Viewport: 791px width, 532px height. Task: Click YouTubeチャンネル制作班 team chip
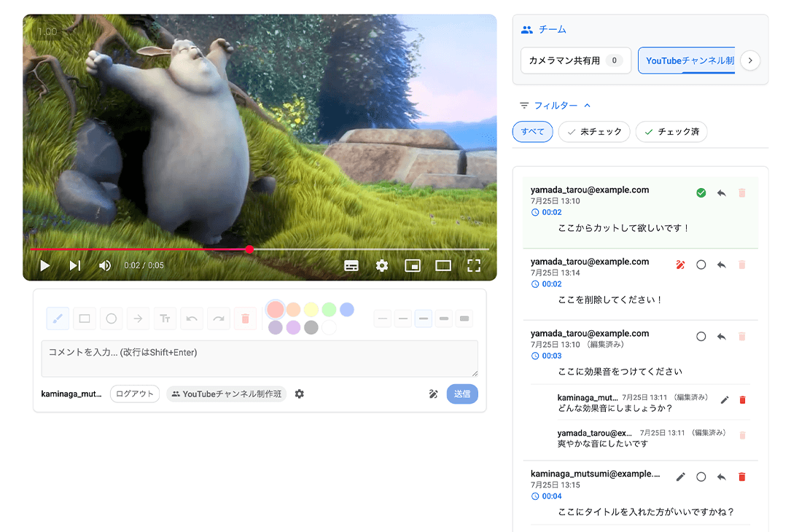click(227, 394)
